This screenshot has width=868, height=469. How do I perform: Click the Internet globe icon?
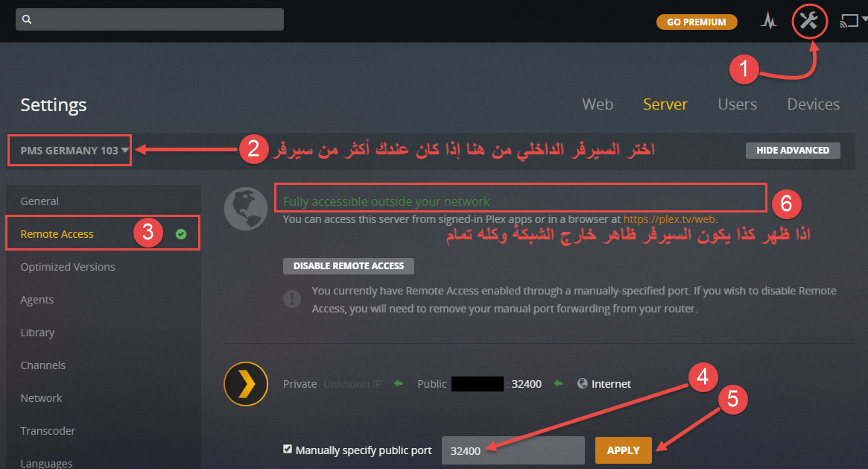(x=583, y=383)
